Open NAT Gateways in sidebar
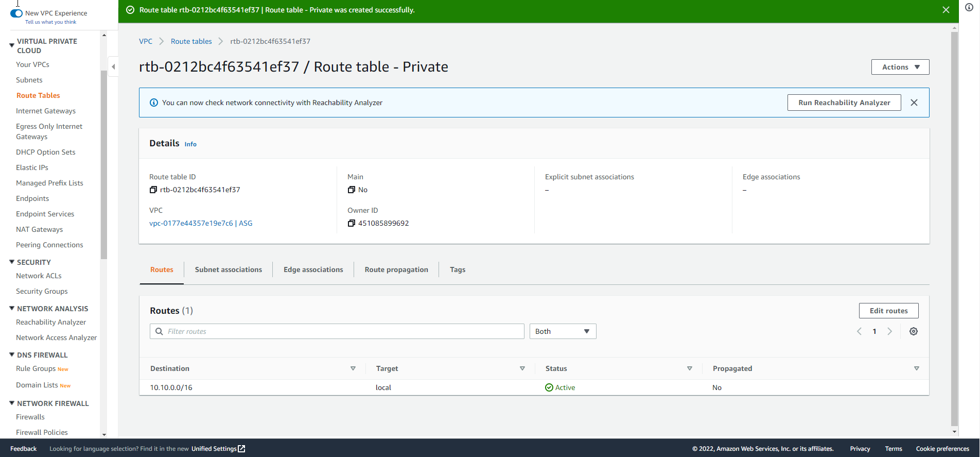This screenshot has height=457, width=980. [x=39, y=229]
